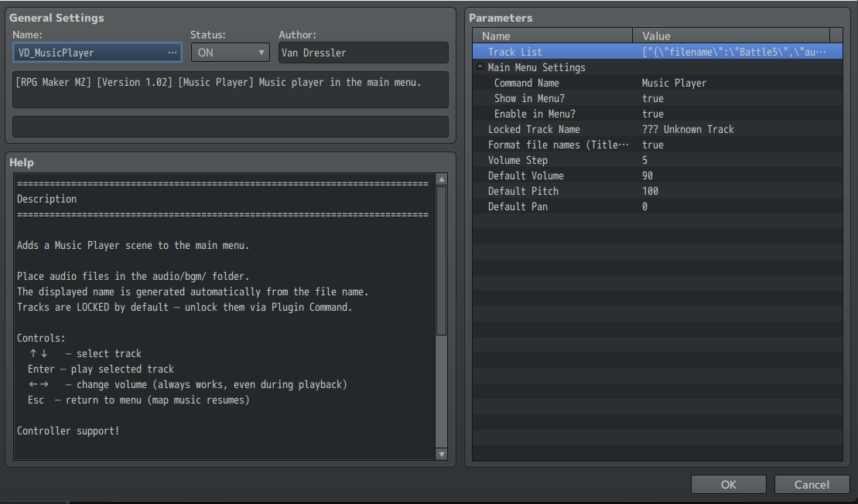
Task: Click the Show in Menu? true value
Action: (x=653, y=98)
